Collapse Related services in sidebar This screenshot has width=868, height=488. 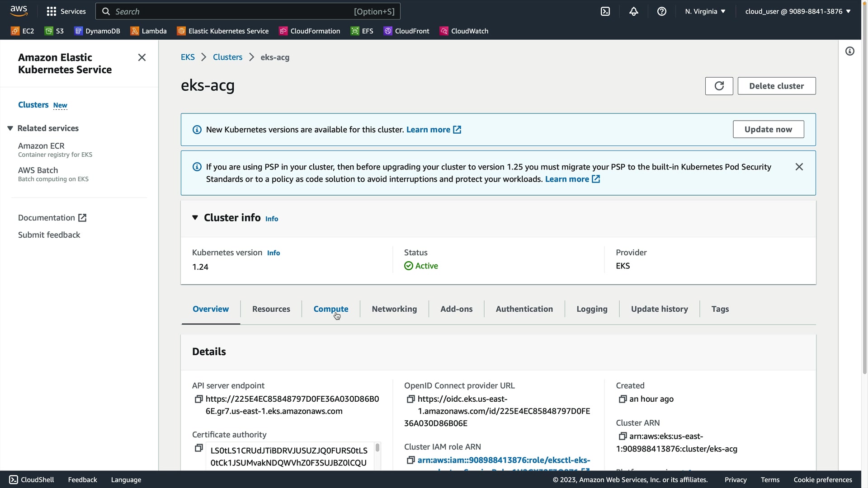[x=10, y=128]
